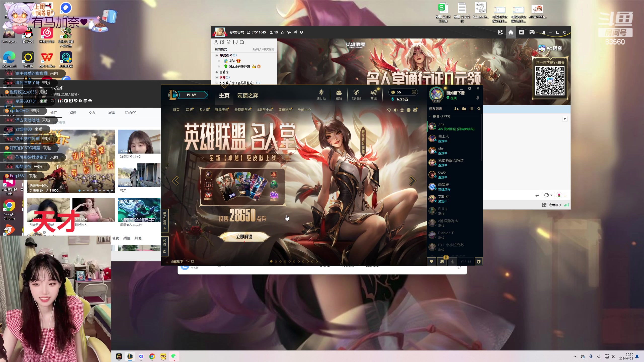Favorite the YY channel with the star icon
Screen dimensions: 644x362
click(x=282, y=32)
